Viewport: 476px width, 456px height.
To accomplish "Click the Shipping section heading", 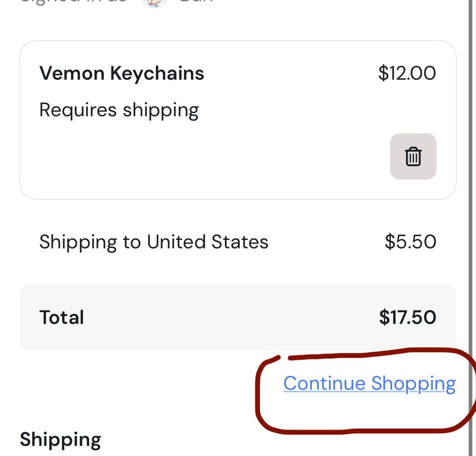I will [x=60, y=440].
